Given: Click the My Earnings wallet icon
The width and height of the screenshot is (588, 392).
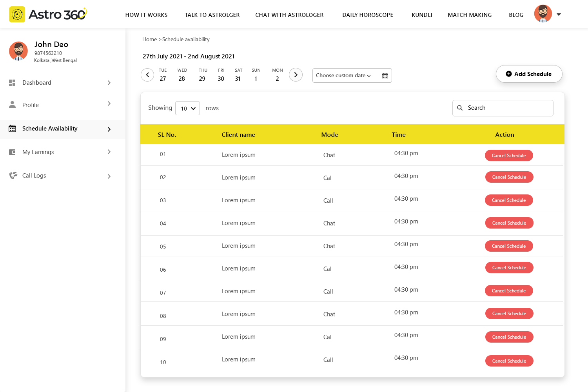Looking at the screenshot, I should click(x=12, y=152).
